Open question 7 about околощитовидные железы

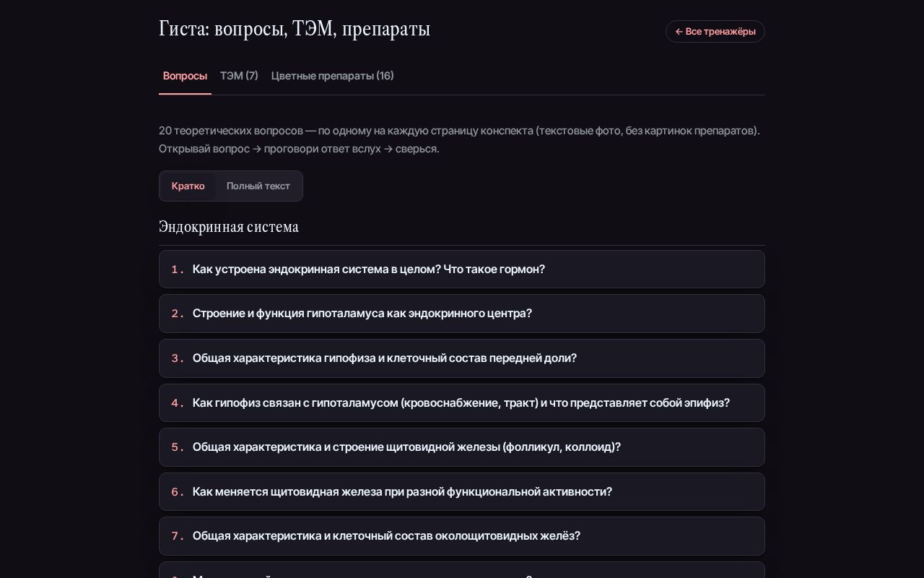pyautogui.click(x=462, y=536)
